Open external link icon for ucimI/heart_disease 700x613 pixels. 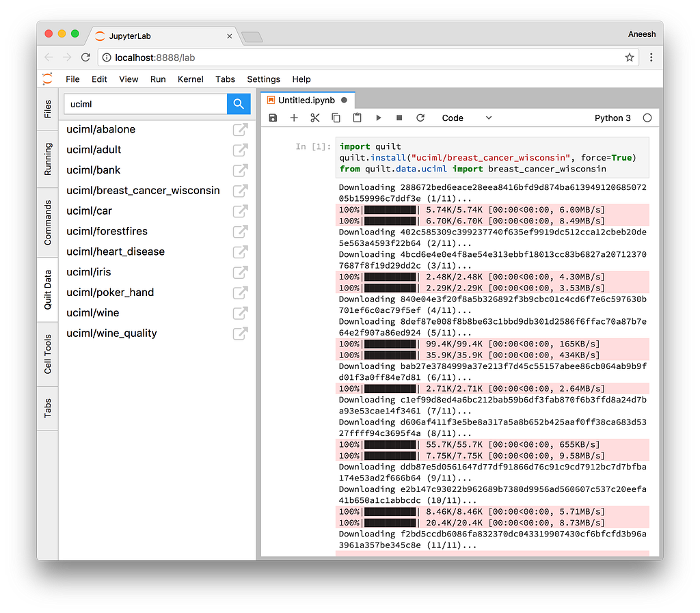pos(240,251)
